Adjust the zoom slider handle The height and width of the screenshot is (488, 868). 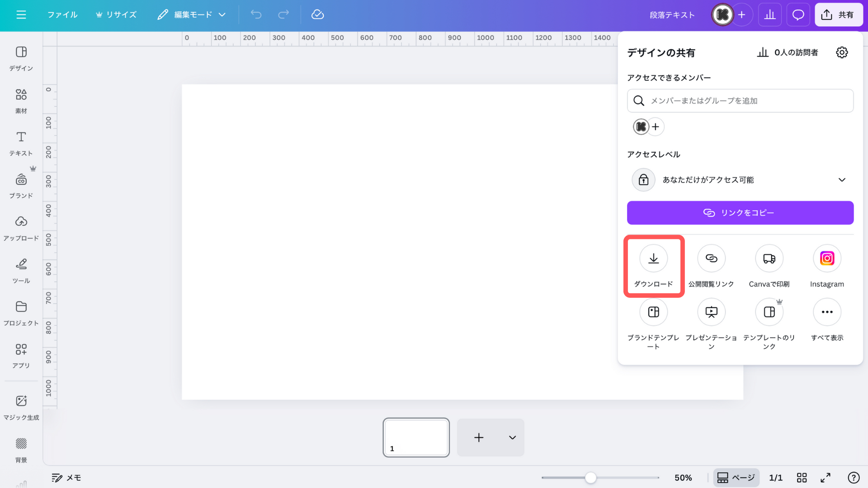point(590,478)
